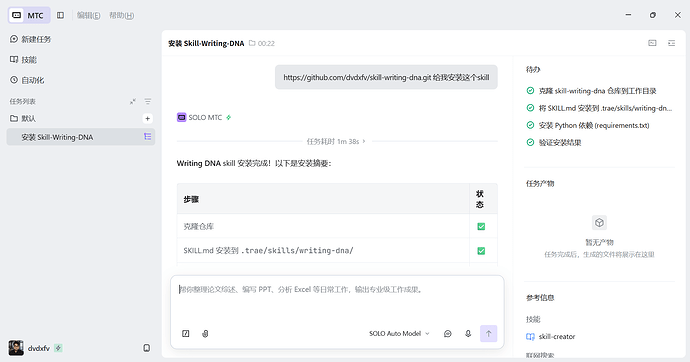Create a new task with 新建任务
This screenshot has width=690, height=362.
coord(30,39)
